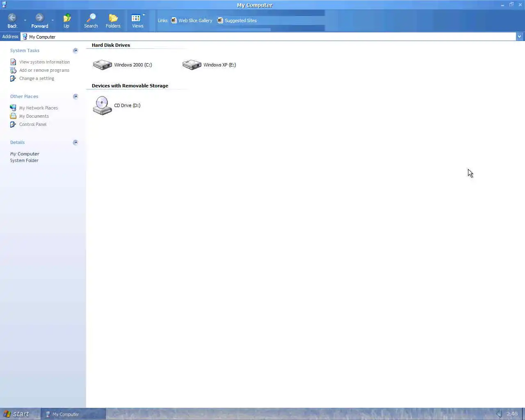Open the Back history dropdown arrow
The image size is (525, 420).
click(x=25, y=20)
